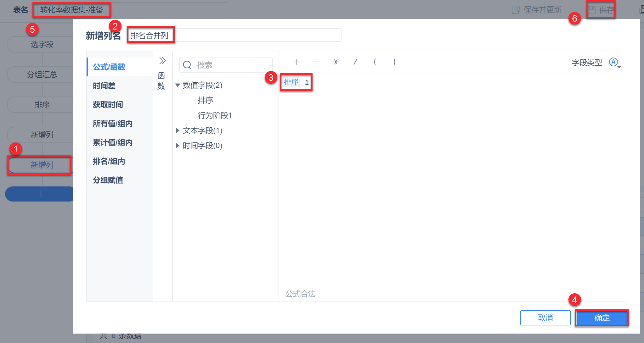Select the 行为阶段1 field
644x343 pixels.
(215, 115)
